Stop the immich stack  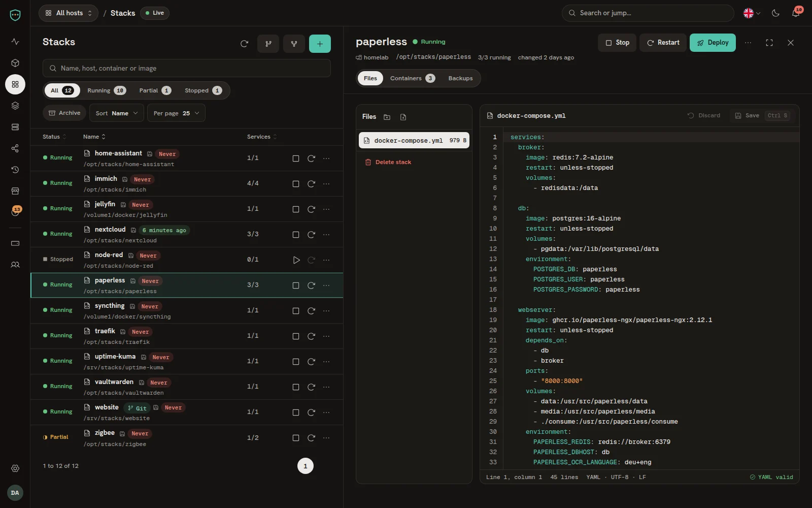click(296, 184)
